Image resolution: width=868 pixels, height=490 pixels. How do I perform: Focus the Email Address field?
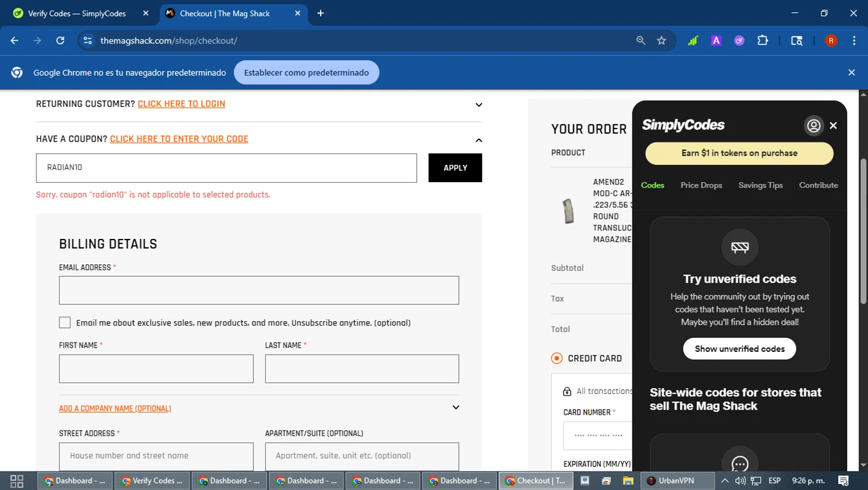(x=259, y=290)
